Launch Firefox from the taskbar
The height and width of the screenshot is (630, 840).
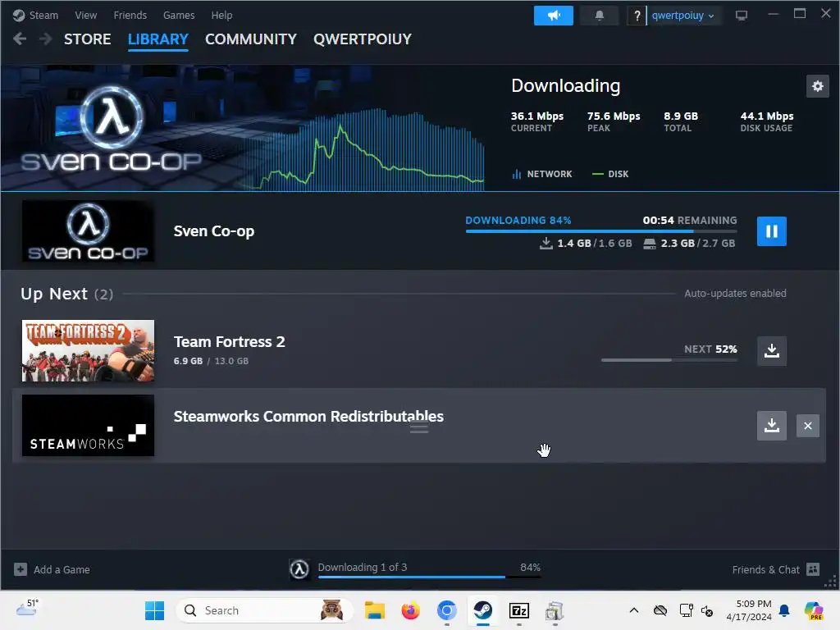[410, 610]
